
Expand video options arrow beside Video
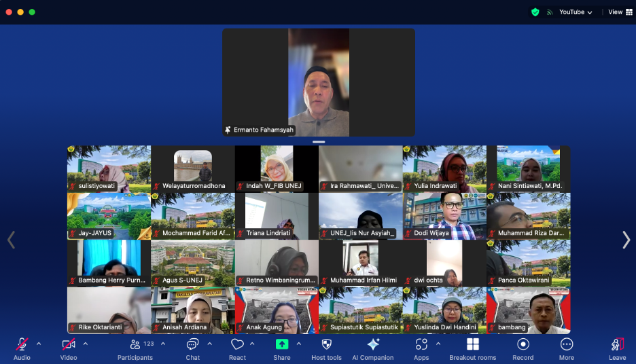tap(86, 344)
